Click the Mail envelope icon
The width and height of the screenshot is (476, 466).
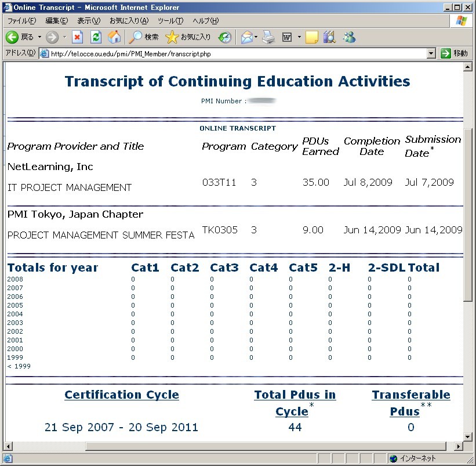click(247, 37)
